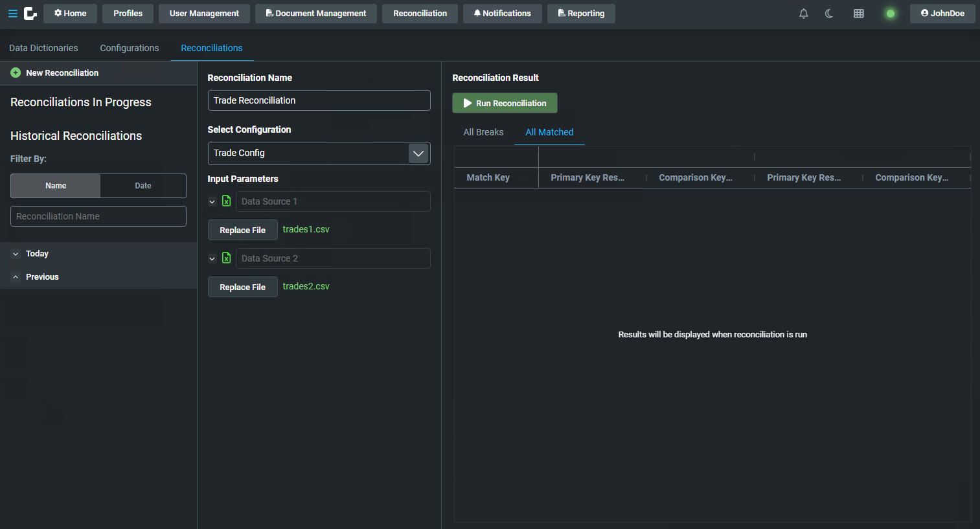
Task: Click the Data Source 1 spreadsheet icon
Action: pyautogui.click(x=226, y=201)
